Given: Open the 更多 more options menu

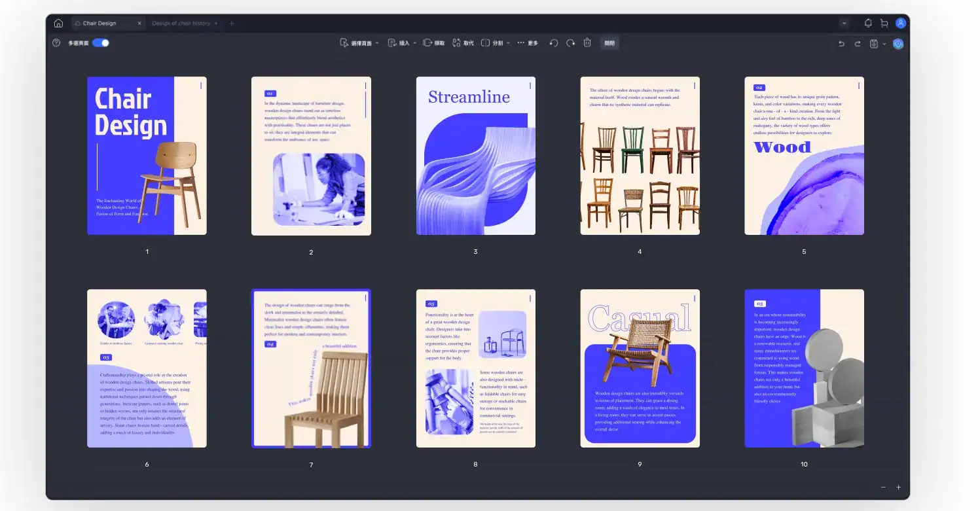Looking at the screenshot, I should (528, 43).
